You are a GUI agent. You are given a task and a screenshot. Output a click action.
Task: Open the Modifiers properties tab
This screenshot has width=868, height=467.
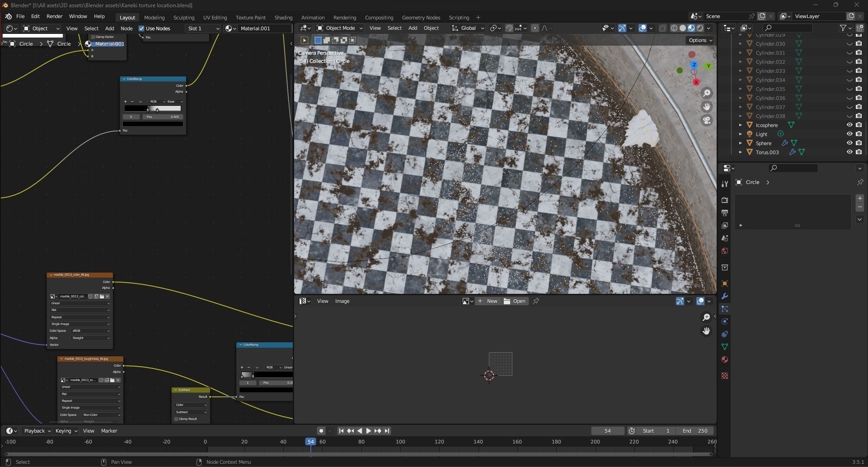click(725, 296)
